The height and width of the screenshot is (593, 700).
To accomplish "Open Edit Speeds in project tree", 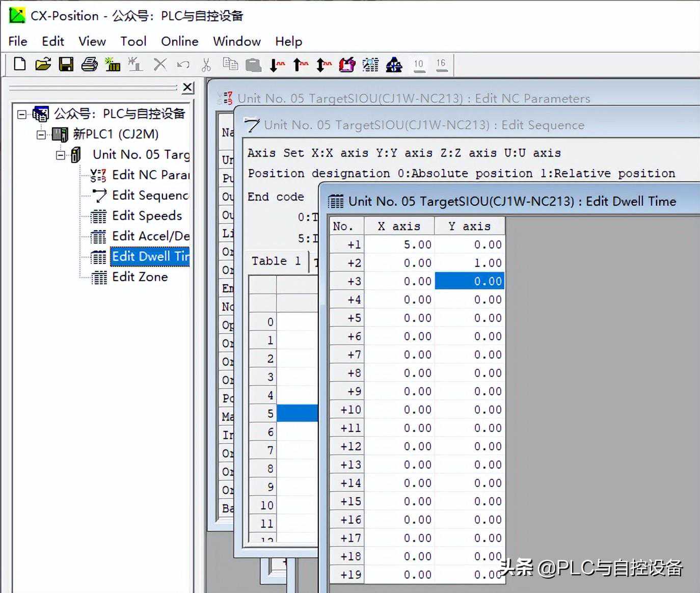I will click(147, 216).
